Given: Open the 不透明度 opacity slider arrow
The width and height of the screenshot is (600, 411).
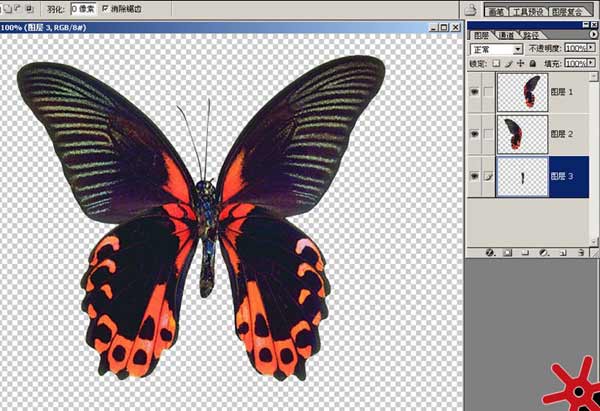Looking at the screenshot, I should tap(591, 48).
